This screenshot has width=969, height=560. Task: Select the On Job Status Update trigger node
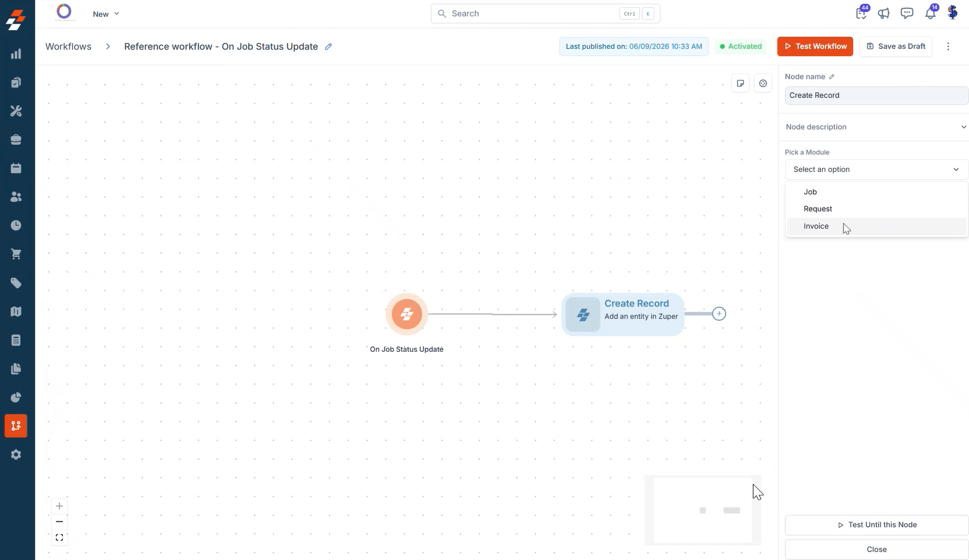click(407, 314)
